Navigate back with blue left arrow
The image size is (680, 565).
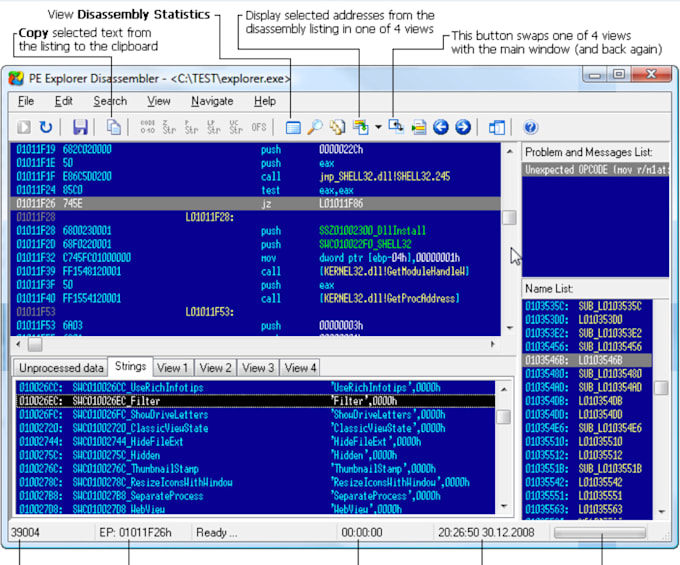pos(441,127)
